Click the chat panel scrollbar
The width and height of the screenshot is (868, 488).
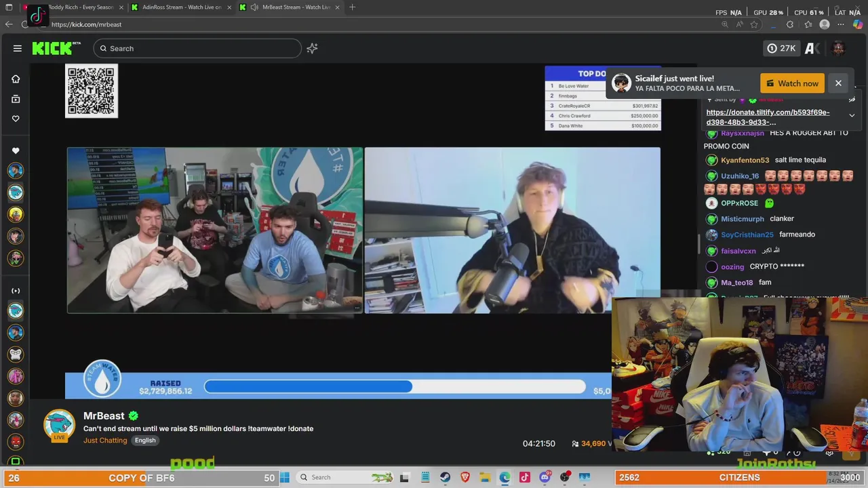point(699,244)
